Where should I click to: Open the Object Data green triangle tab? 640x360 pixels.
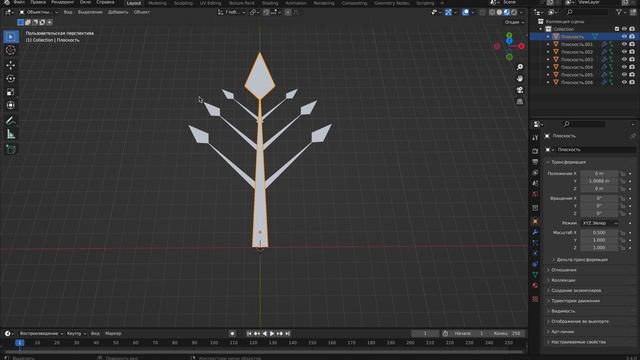(x=535, y=275)
